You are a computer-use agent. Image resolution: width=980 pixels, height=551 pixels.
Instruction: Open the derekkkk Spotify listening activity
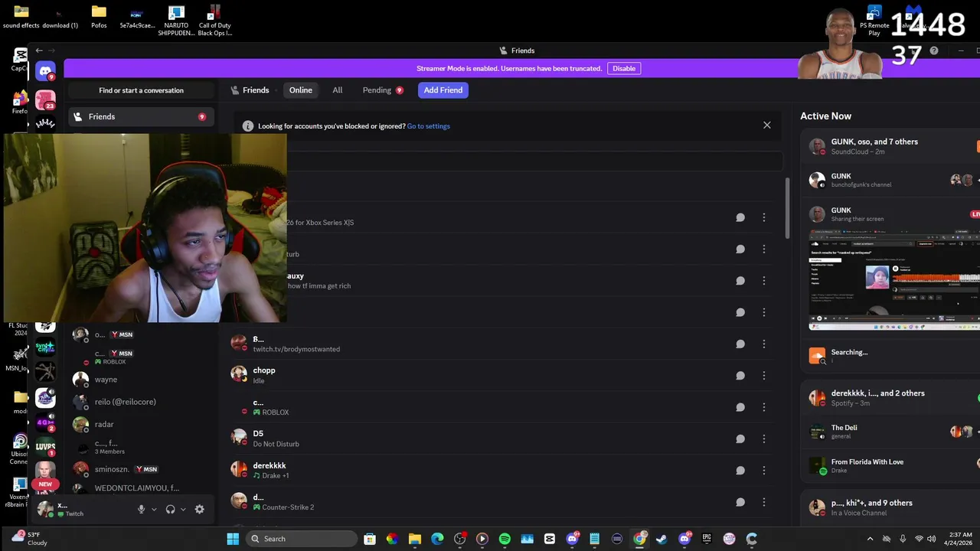890,398
